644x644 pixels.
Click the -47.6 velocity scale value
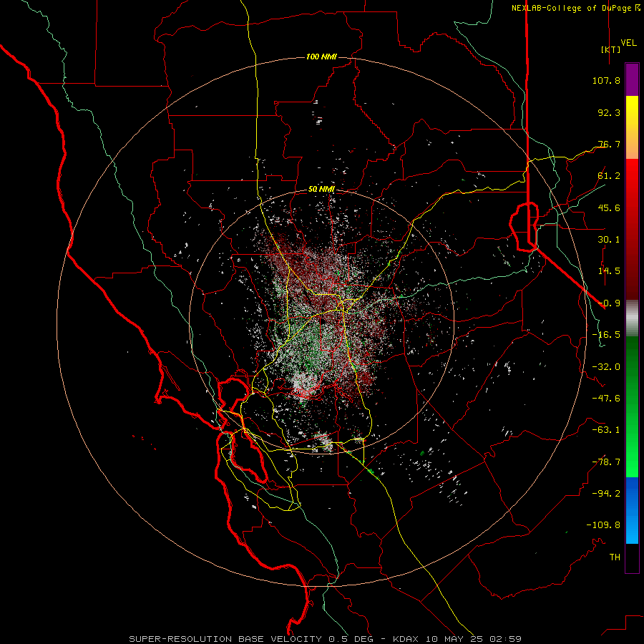pyautogui.click(x=606, y=399)
